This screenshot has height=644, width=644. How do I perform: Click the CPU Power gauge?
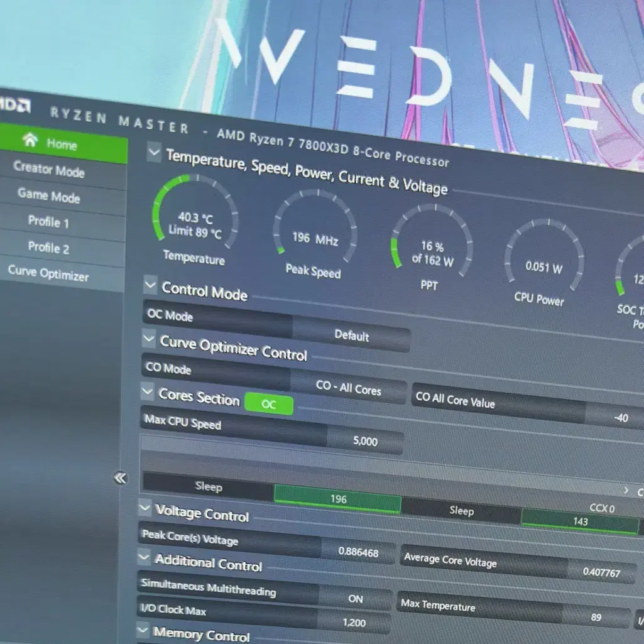click(543, 256)
